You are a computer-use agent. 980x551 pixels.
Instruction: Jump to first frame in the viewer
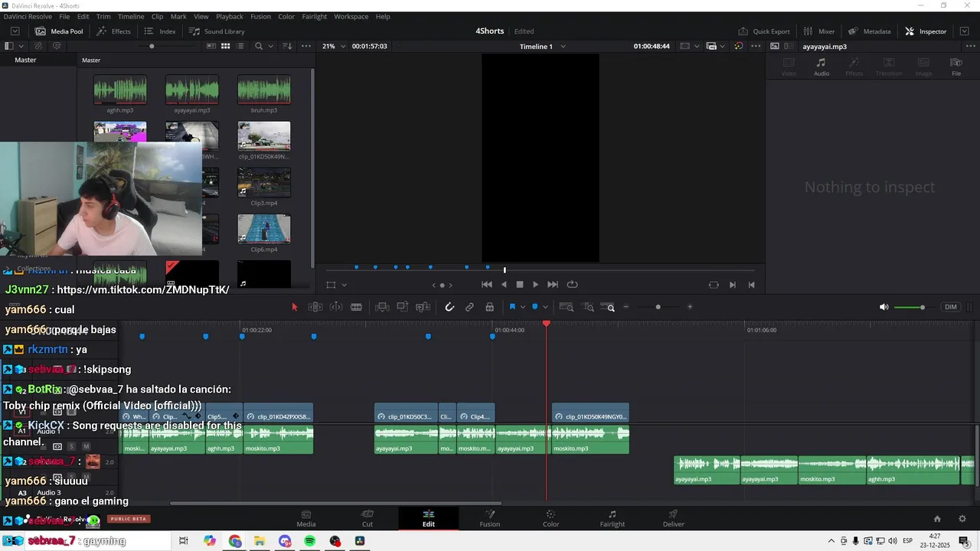point(486,285)
